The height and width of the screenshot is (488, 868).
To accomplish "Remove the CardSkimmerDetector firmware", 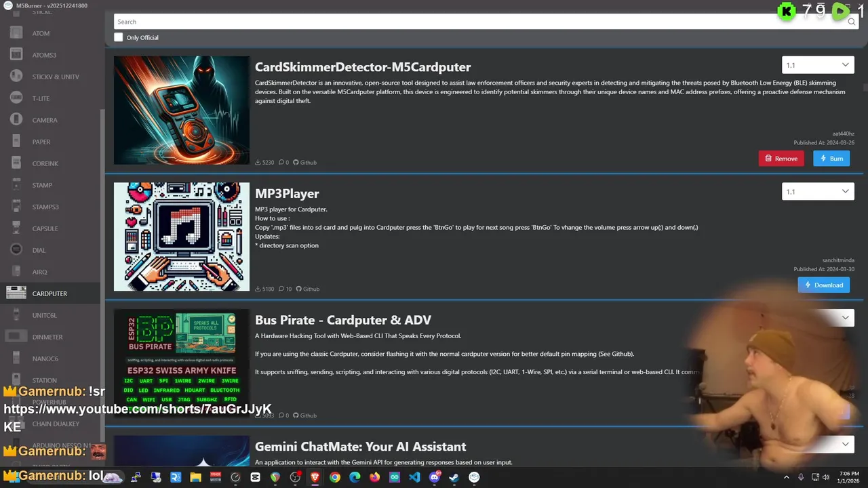I will [x=781, y=159].
